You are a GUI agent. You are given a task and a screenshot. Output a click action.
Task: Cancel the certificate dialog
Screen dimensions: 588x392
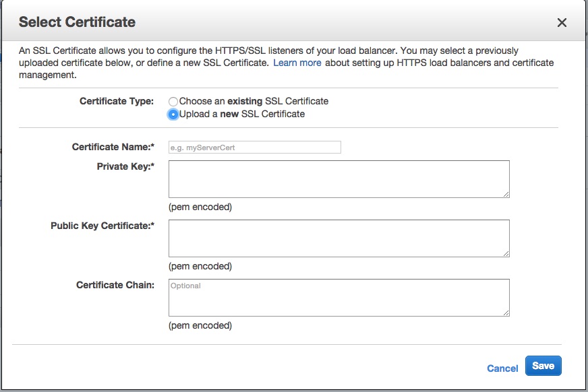(x=502, y=368)
